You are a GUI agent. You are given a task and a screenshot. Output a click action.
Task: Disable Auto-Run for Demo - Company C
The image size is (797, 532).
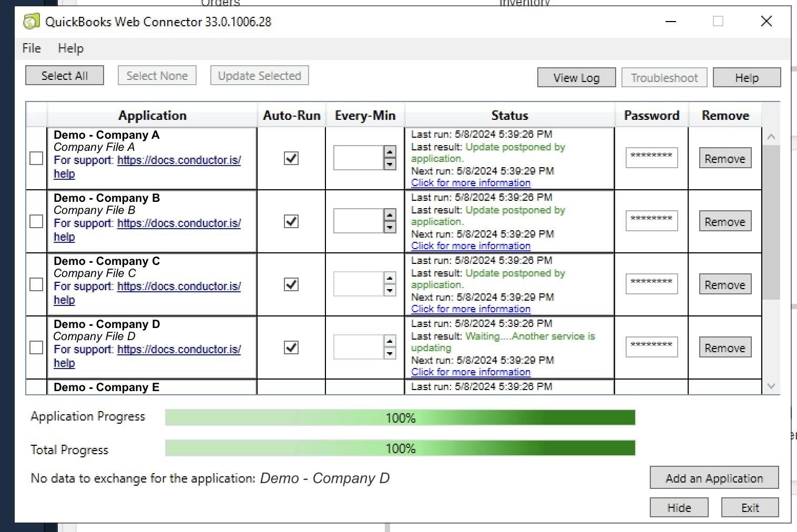[291, 284]
